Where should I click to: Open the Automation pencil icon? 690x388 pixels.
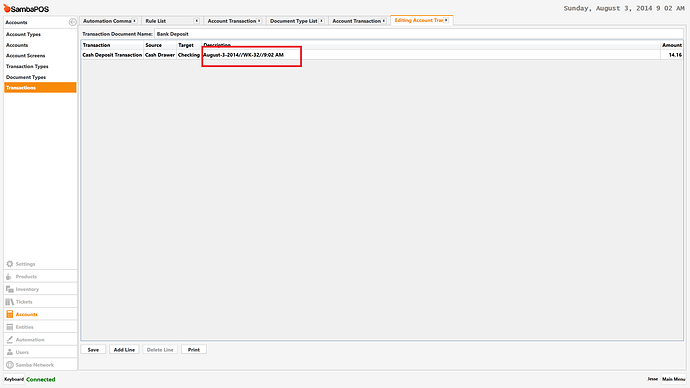10,340
